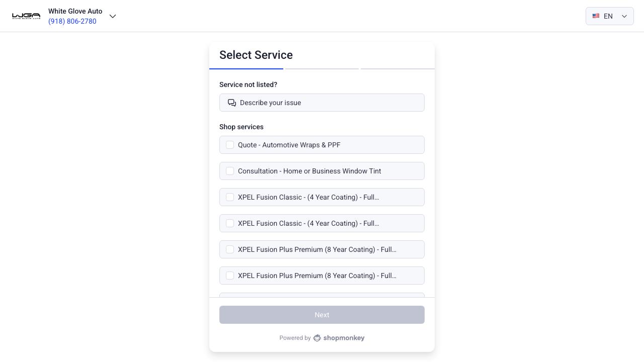Click the White Glove Auto shop name

point(75,11)
